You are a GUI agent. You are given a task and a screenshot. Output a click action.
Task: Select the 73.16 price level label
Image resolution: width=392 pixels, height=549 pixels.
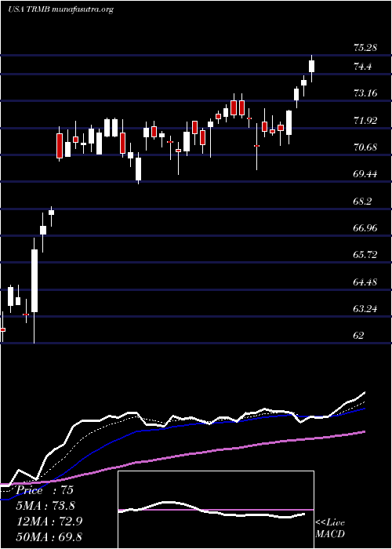pos(365,93)
